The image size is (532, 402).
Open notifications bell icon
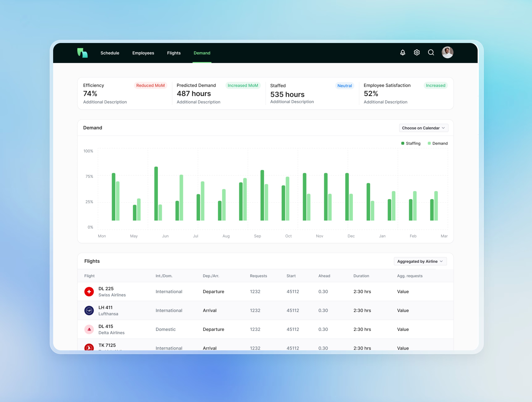click(403, 52)
